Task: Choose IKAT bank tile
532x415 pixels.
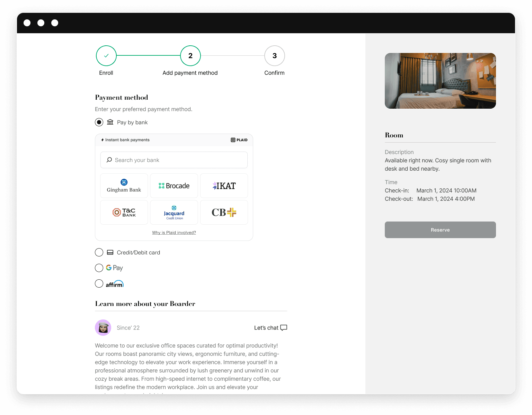Action: pos(224,186)
